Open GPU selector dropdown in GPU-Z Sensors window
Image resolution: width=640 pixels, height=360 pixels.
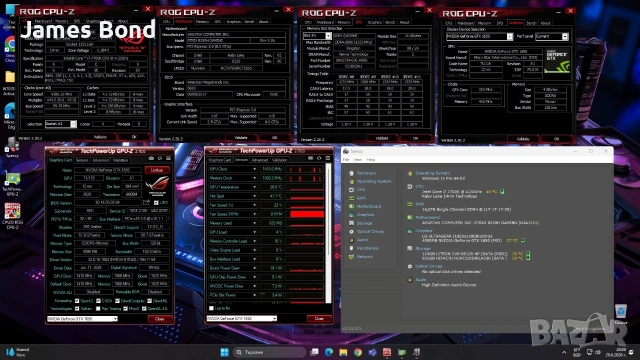click(x=242, y=318)
